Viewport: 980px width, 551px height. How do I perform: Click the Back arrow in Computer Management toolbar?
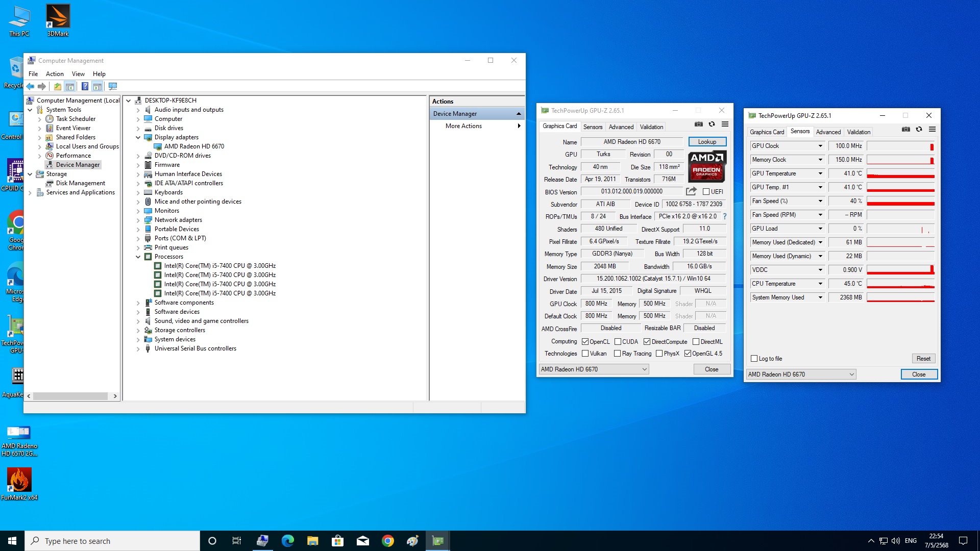(31, 86)
